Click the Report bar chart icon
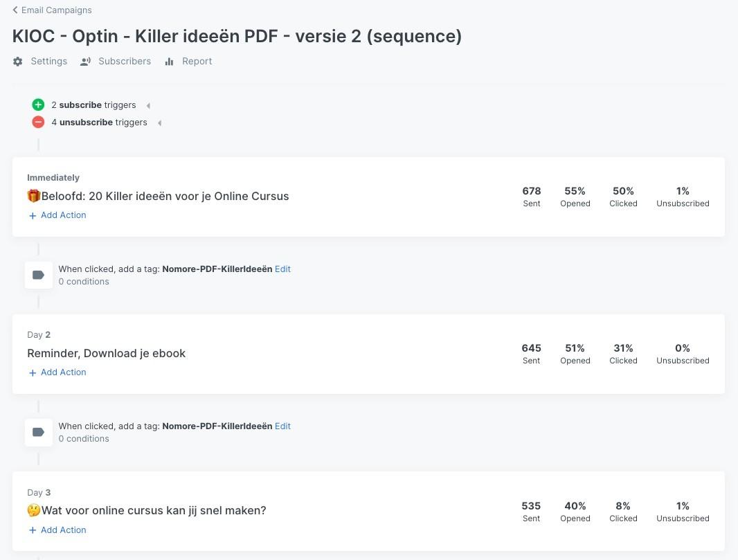738x560 pixels. pos(169,62)
